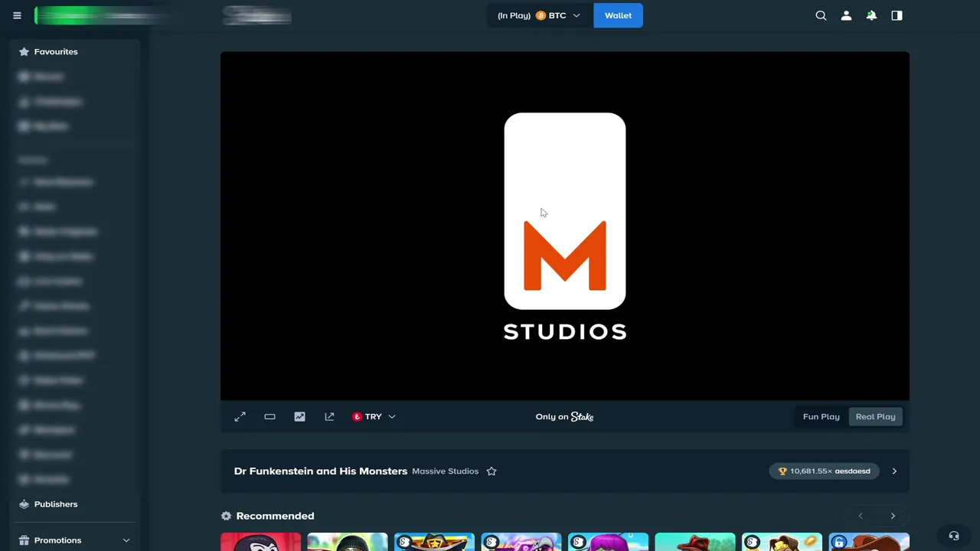This screenshot has height=551, width=980.
Task: Enable theatre mode under the game
Action: 269,417
